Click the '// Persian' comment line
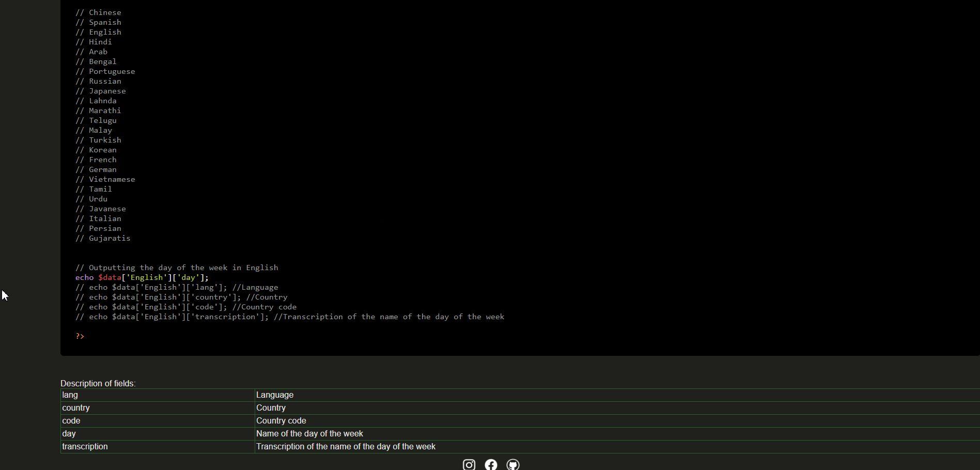 click(x=98, y=228)
